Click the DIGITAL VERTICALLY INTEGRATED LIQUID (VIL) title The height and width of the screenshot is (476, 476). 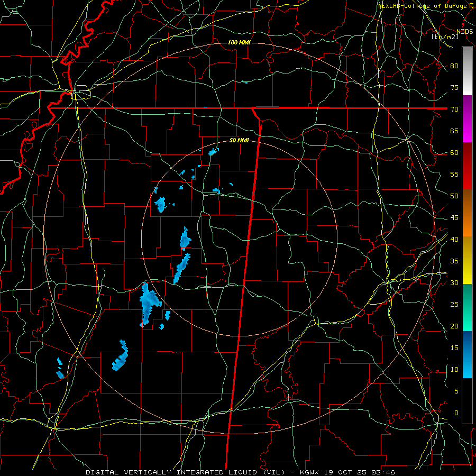pos(186,472)
